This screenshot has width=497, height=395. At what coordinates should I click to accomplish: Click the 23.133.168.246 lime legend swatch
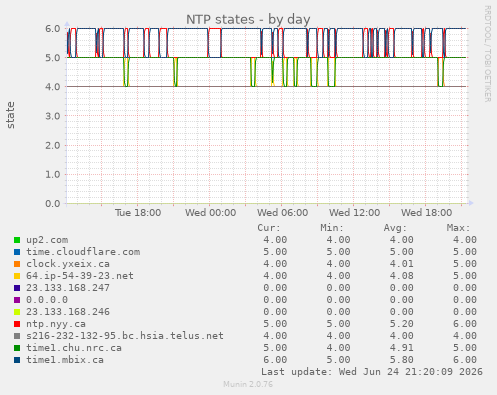pos(17,312)
